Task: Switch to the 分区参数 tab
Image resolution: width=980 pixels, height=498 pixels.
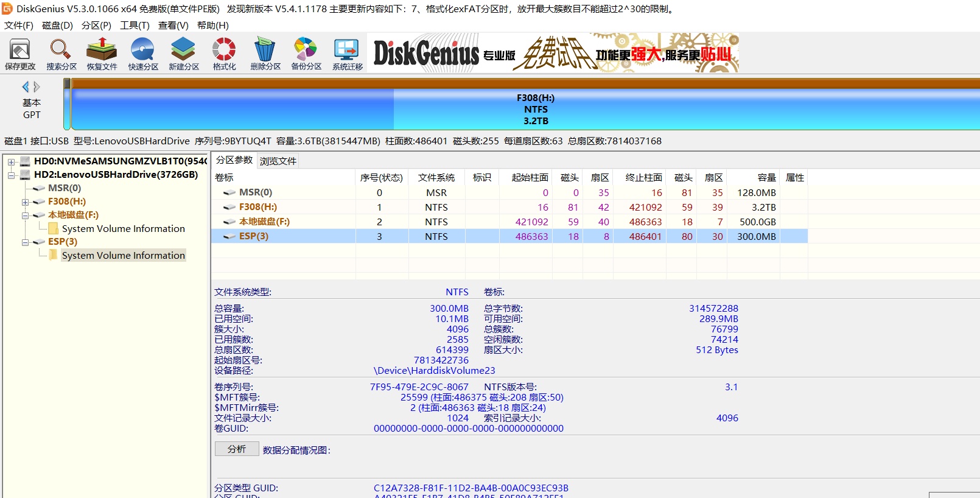Action: tap(234, 160)
